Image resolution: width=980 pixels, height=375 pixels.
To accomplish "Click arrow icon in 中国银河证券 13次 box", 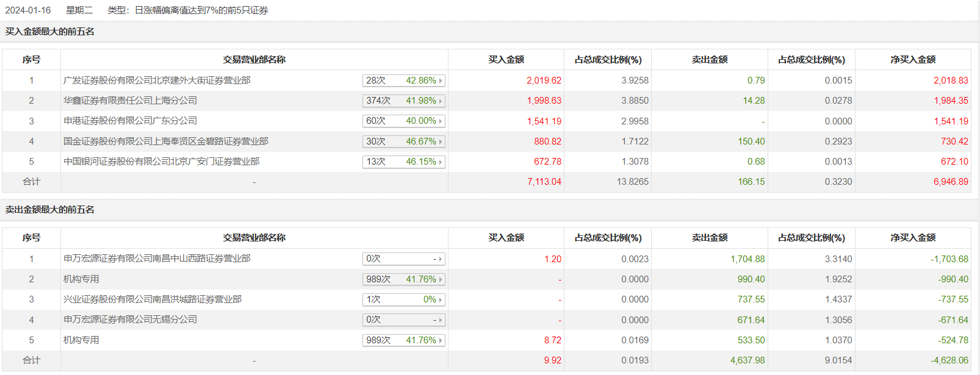I will point(441,162).
